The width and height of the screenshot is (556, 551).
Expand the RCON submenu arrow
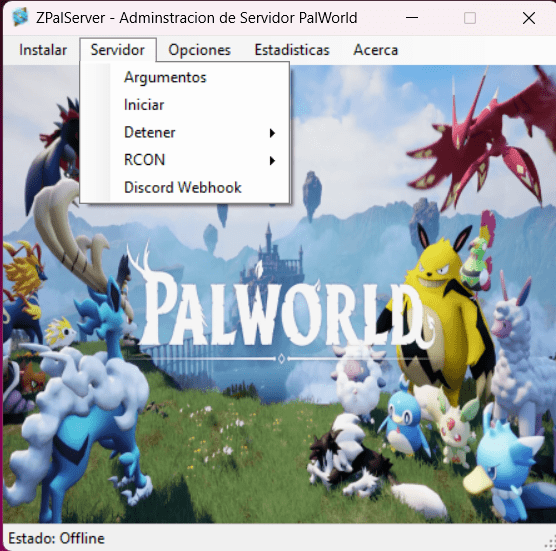click(272, 161)
